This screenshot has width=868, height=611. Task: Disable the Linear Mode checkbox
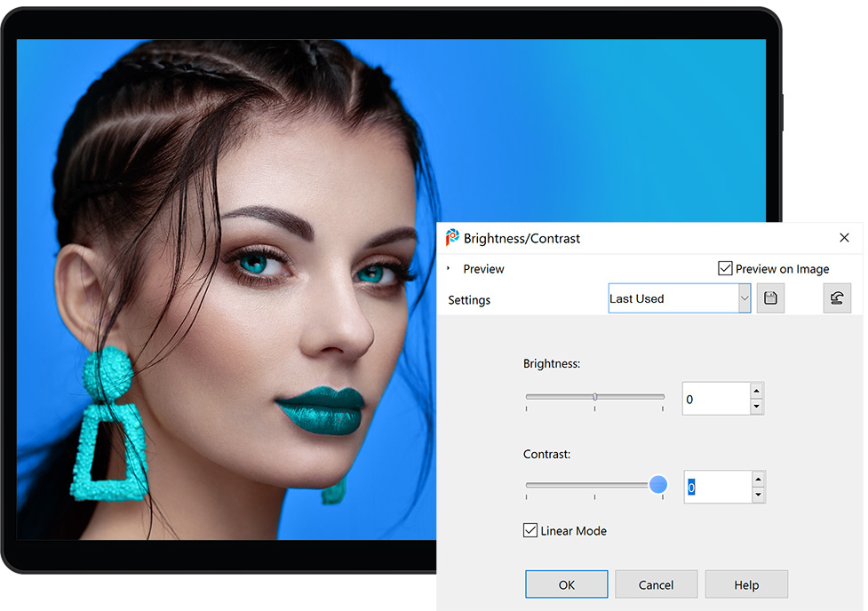(x=530, y=530)
